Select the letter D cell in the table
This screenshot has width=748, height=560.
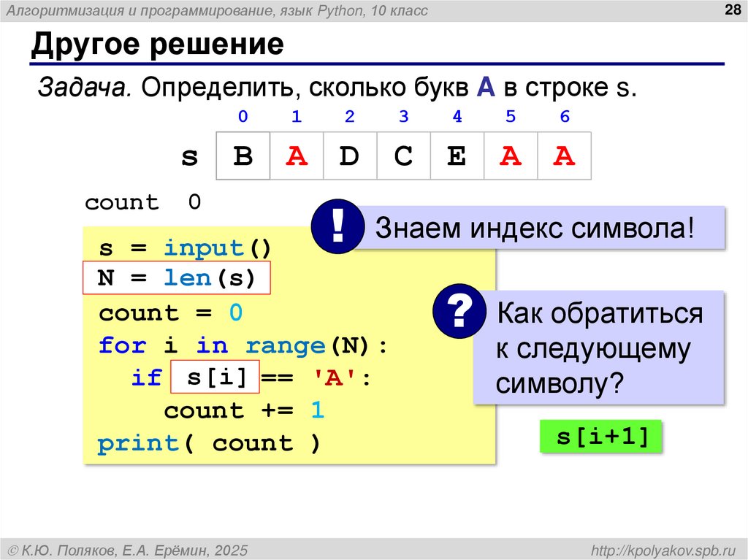350,156
